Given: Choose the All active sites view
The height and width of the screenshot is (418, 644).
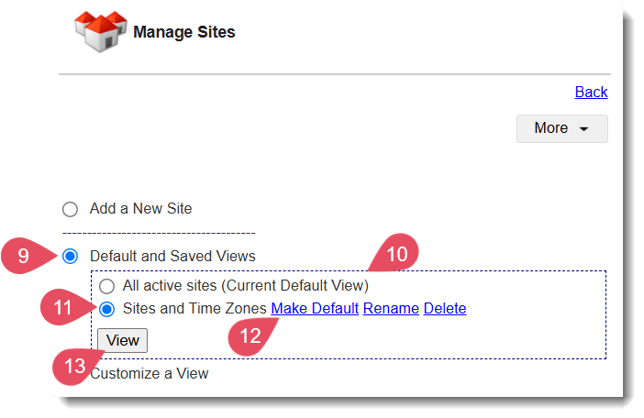Looking at the screenshot, I should click(107, 285).
